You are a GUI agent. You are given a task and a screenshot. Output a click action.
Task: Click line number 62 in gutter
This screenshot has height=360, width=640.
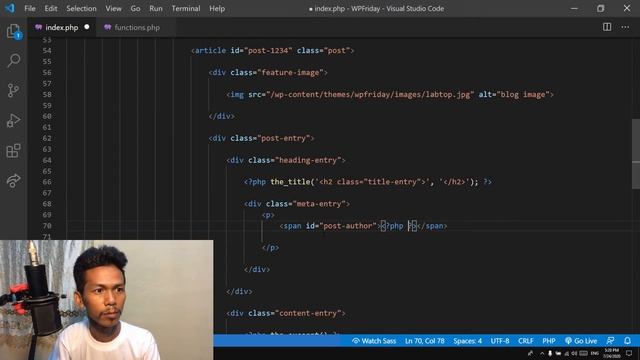pos(47,138)
